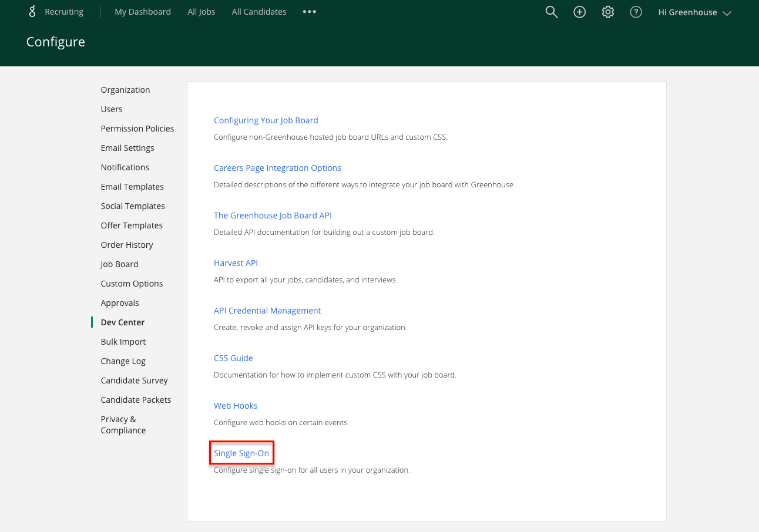Open the Single Sign-On link

241,453
